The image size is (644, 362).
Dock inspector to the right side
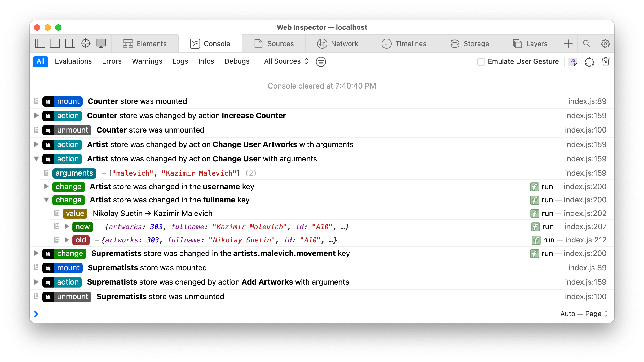[70, 43]
